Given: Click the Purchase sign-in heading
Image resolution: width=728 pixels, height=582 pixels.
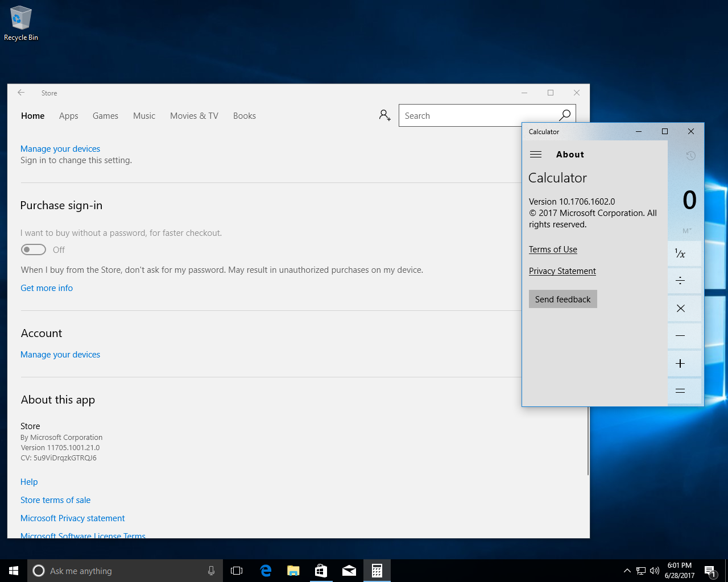Looking at the screenshot, I should tap(61, 205).
